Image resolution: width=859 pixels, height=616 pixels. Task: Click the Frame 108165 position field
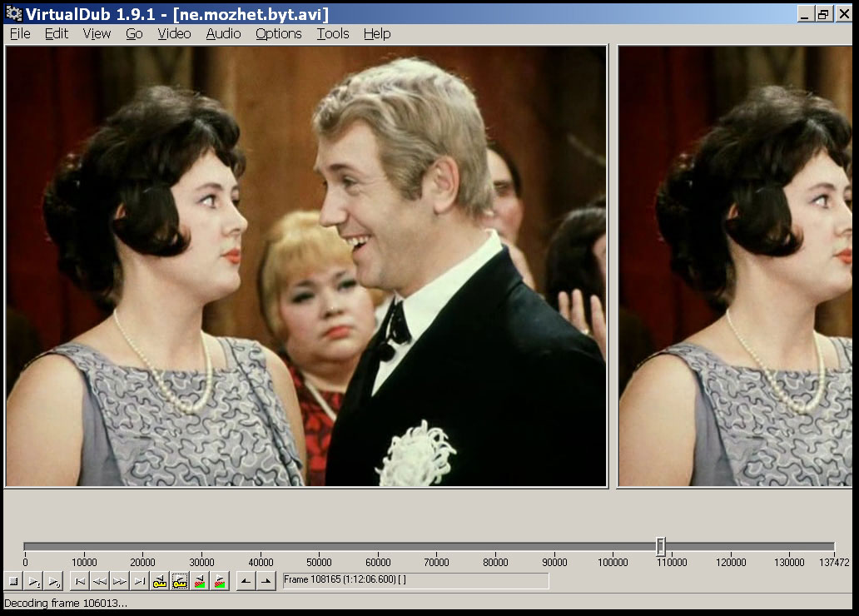tap(416, 581)
